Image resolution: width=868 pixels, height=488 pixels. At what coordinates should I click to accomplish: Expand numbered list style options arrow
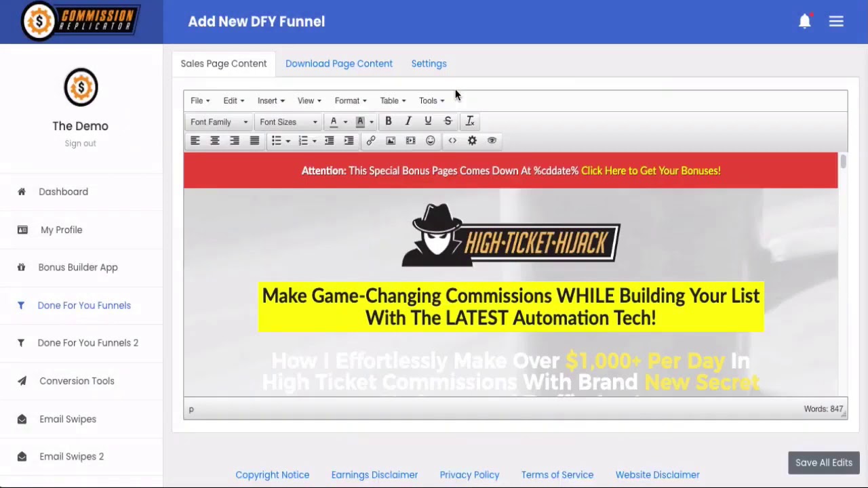click(314, 141)
